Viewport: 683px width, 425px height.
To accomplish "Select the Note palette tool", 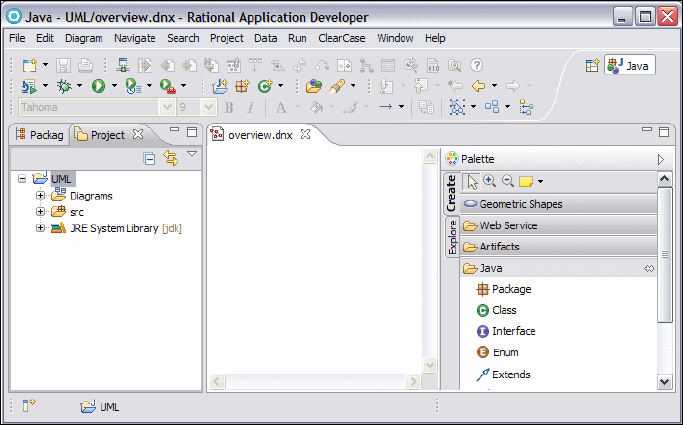I will [x=526, y=182].
